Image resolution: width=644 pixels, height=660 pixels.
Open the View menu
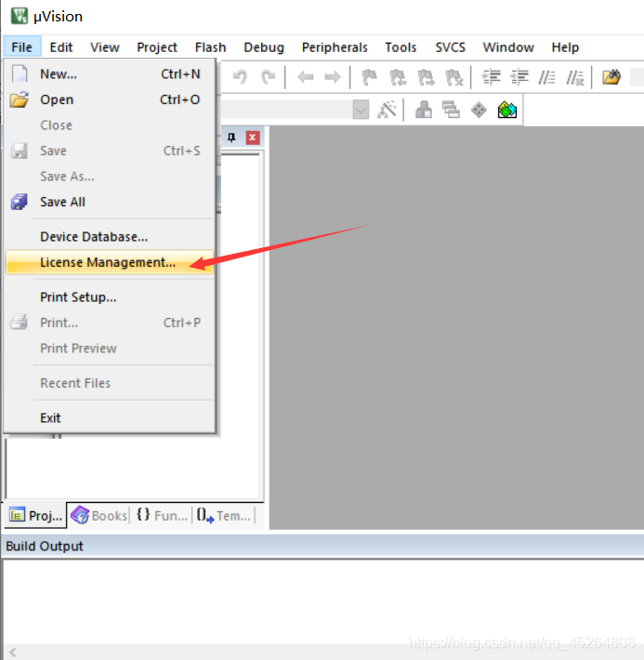click(105, 47)
